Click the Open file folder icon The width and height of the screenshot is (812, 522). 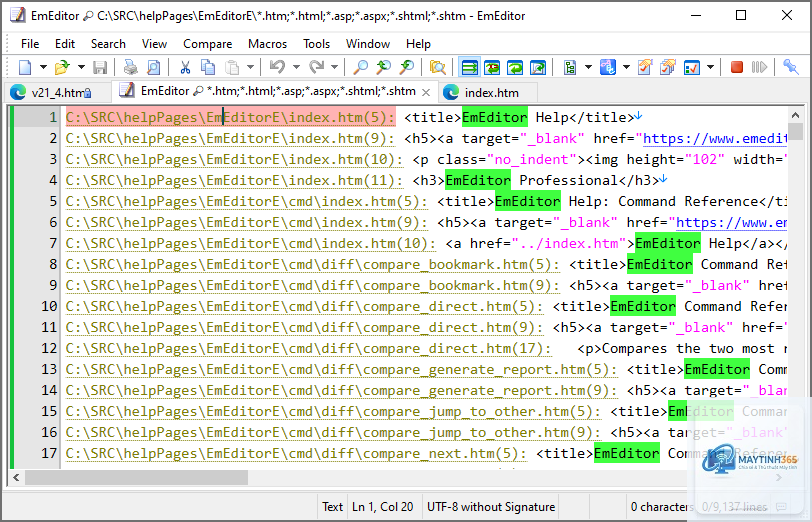(62, 67)
